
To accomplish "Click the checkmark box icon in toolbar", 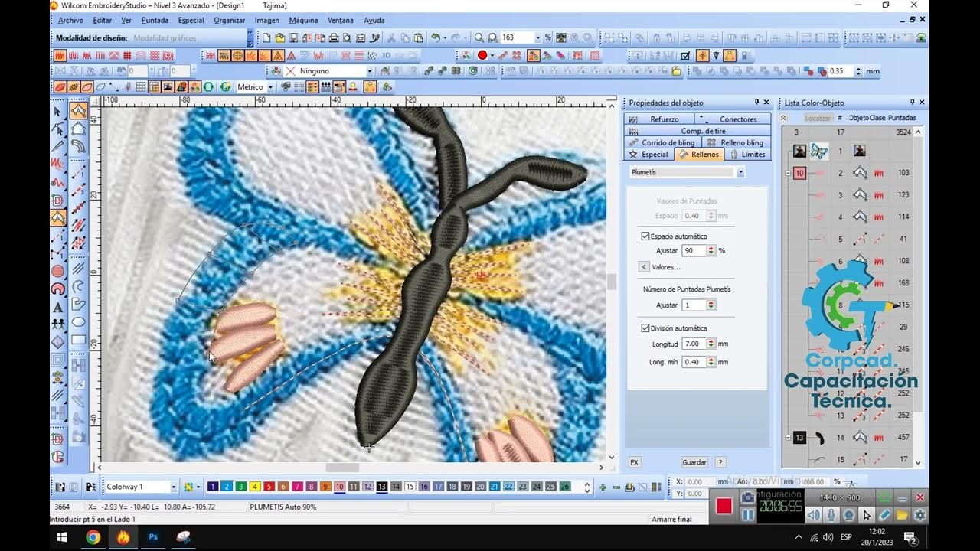I will click(685, 55).
